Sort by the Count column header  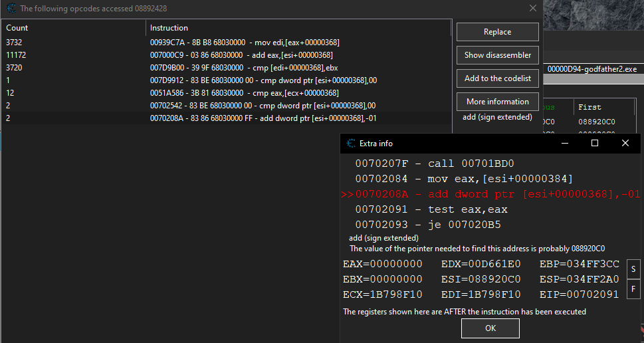(73, 28)
